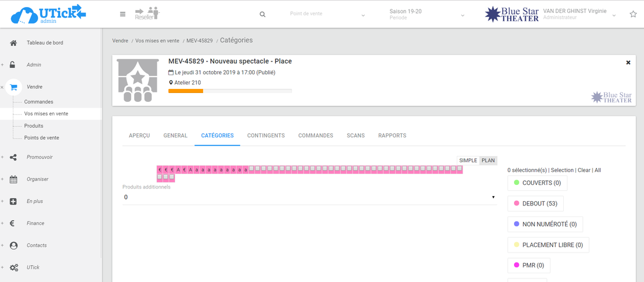Click the hamburger menu icon
Image resolution: width=644 pixels, height=282 pixels.
coord(122,14)
